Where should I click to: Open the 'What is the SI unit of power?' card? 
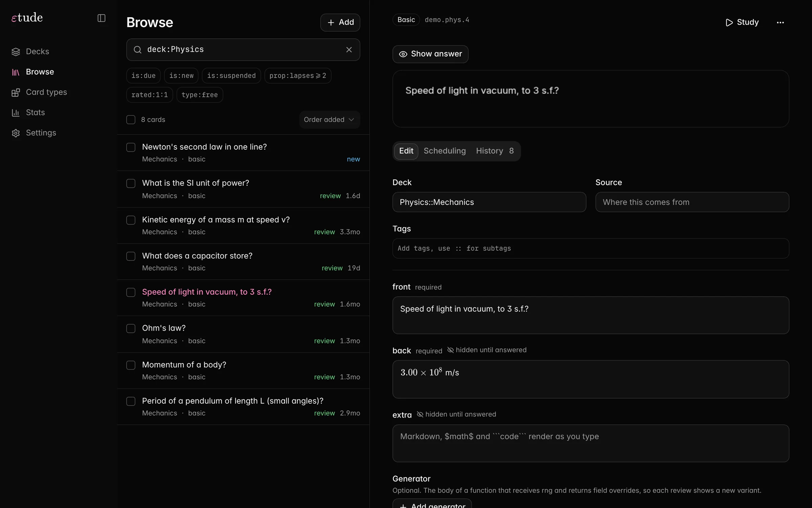click(x=243, y=189)
